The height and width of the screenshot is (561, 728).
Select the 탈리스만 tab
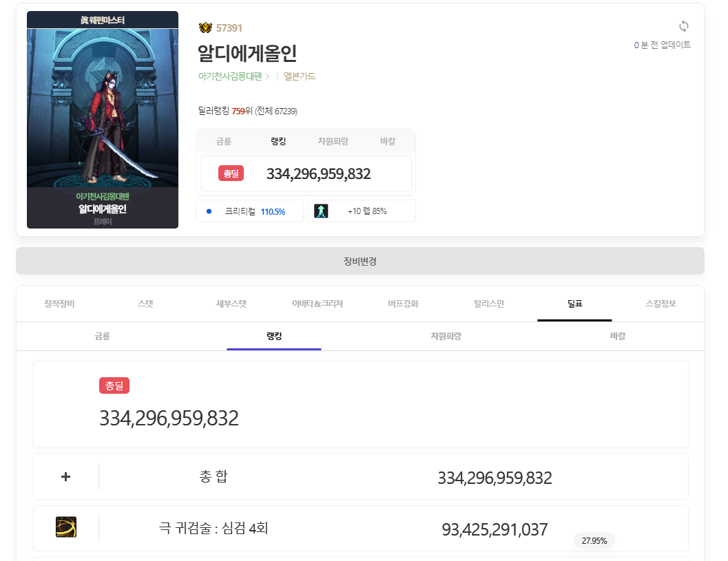(489, 304)
